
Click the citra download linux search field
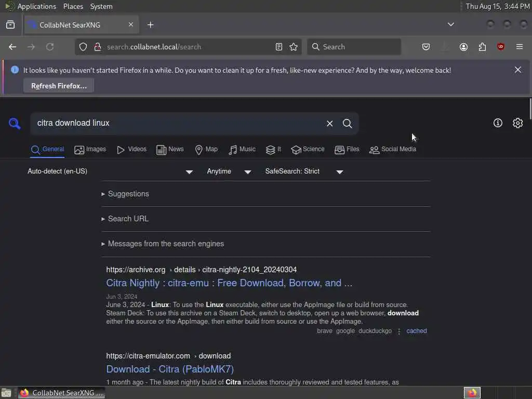tap(177, 123)
